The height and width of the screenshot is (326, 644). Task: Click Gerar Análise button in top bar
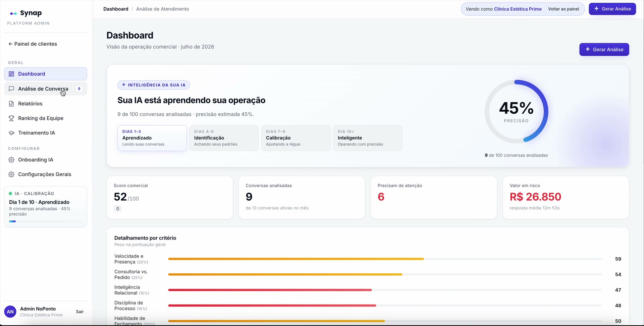[x=612, y=9]
